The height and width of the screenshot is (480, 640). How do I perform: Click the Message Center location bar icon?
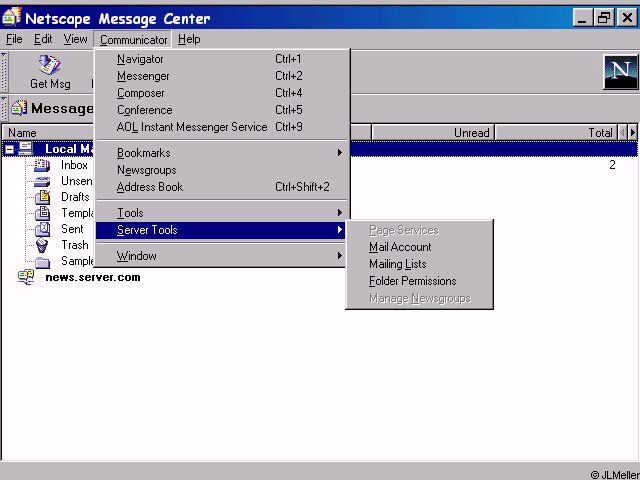19,108
